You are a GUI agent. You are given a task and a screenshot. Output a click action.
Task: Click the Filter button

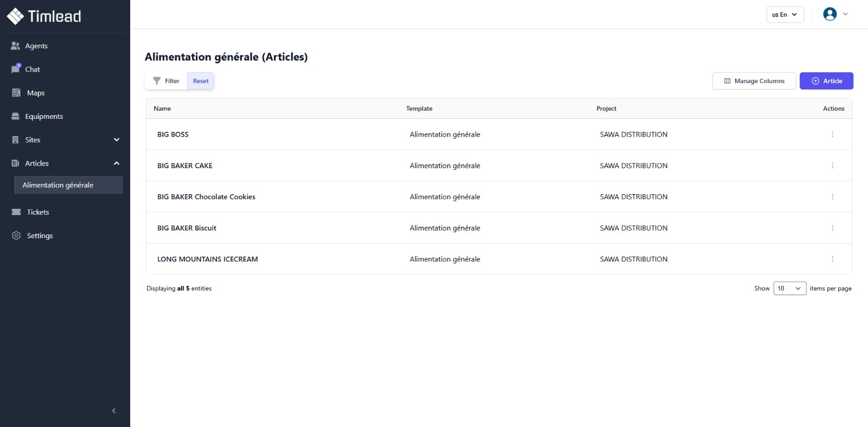166,81
